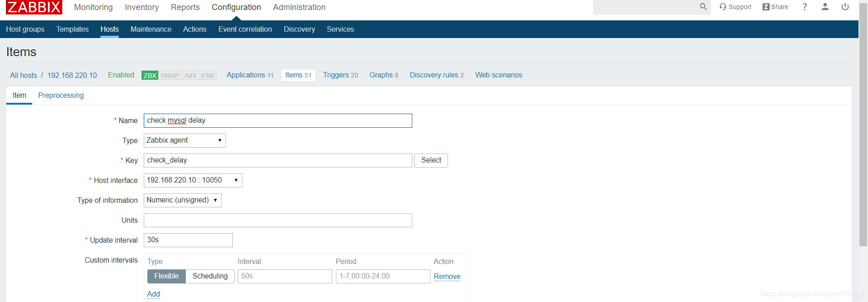Open the user profile icon
This screenshot has width=868, height=302.
(x=825, y=7)
